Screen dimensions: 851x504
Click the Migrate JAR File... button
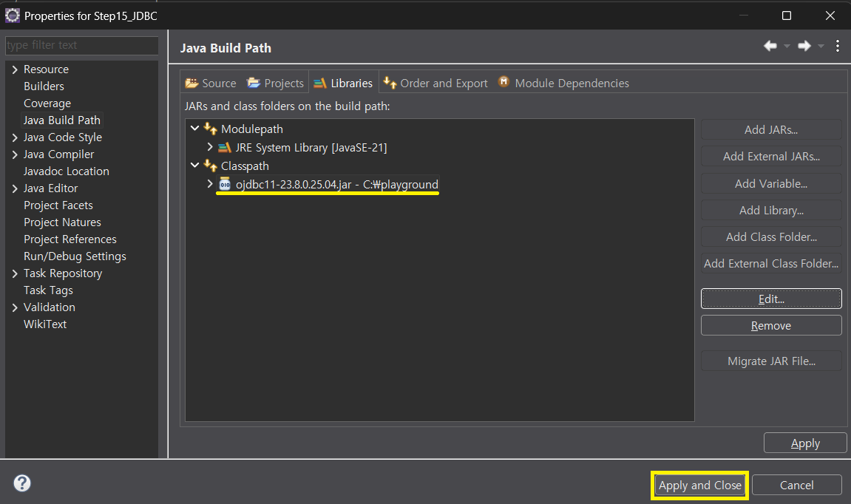[770, 361]
